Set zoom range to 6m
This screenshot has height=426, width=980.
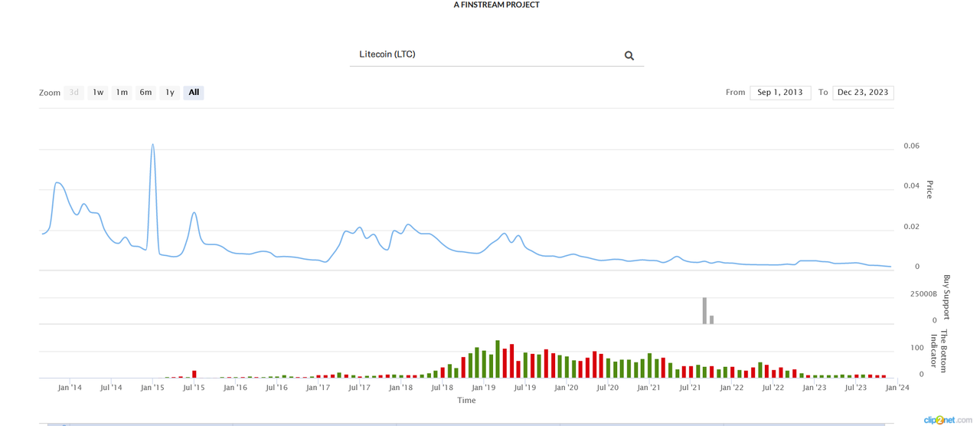[x=145, y=93]
